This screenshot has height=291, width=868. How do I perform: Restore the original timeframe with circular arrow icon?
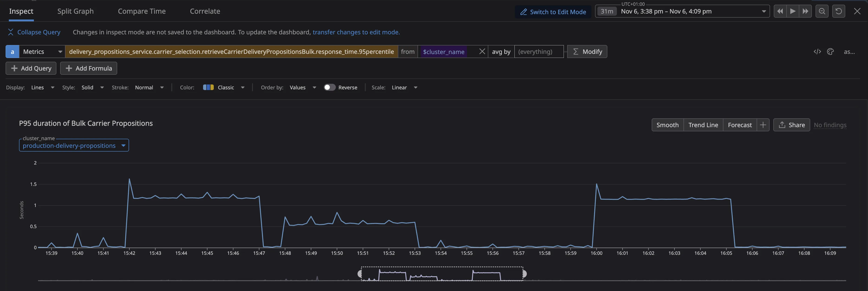tap(839, 11)
